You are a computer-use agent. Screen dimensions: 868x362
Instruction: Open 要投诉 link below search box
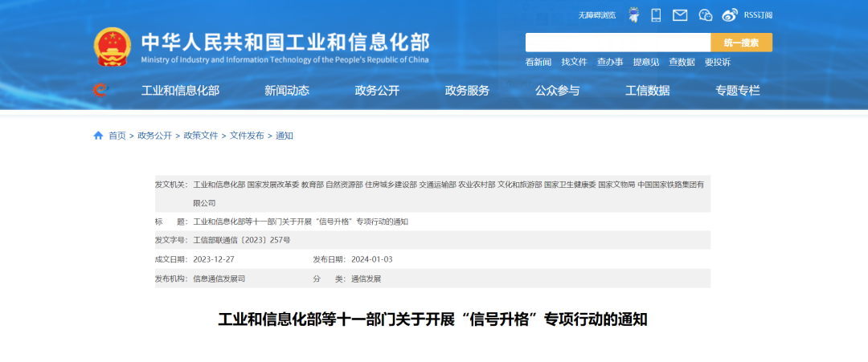pos(717,62)
